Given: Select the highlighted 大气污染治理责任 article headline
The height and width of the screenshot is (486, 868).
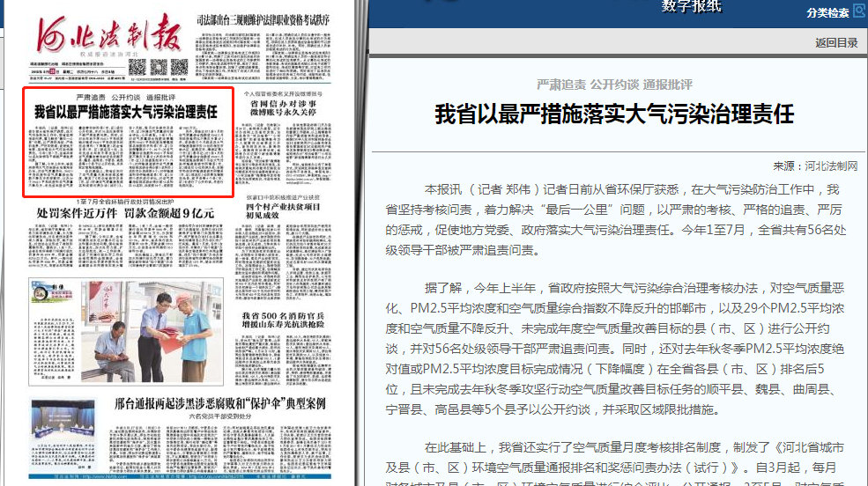Looking at the screenshot, I should 125,112.
